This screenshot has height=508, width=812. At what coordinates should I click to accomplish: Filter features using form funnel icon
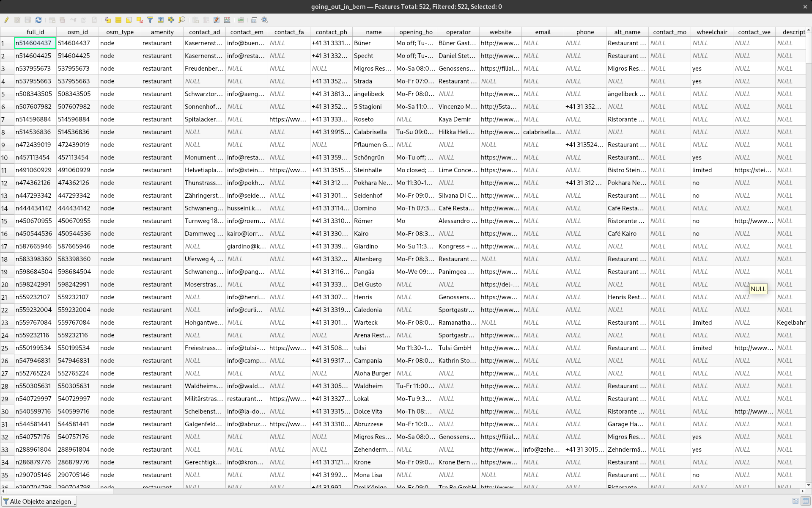point(150,20)
